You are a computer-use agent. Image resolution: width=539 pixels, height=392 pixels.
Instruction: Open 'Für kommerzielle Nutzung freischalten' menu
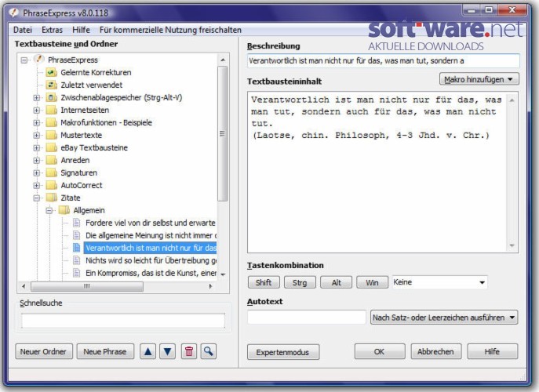coord(170,30)
